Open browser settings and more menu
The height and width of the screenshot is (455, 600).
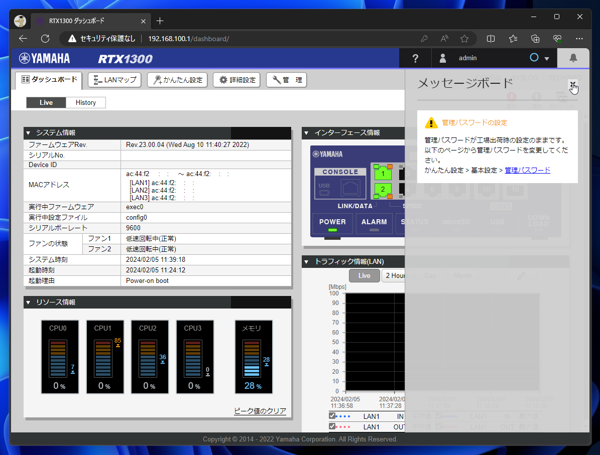click(579, 39)
